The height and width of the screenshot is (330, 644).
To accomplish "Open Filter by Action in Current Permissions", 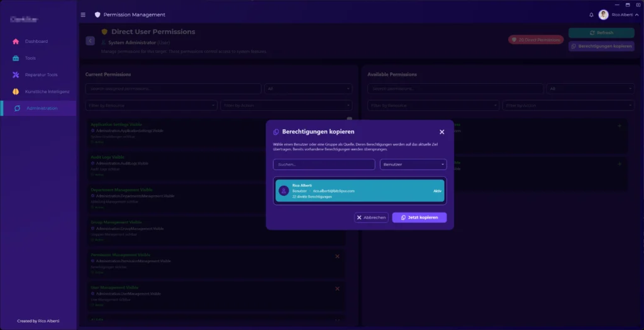I will point(286,105).
